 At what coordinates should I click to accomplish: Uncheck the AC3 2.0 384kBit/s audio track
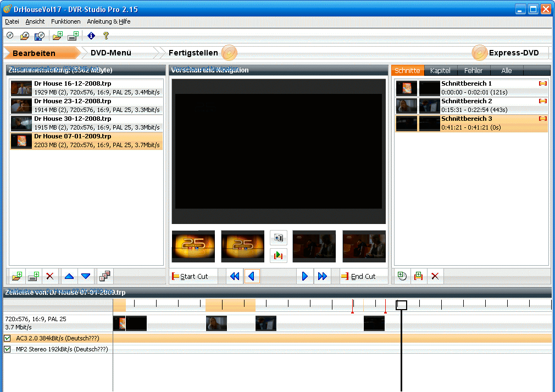[7, 338]
